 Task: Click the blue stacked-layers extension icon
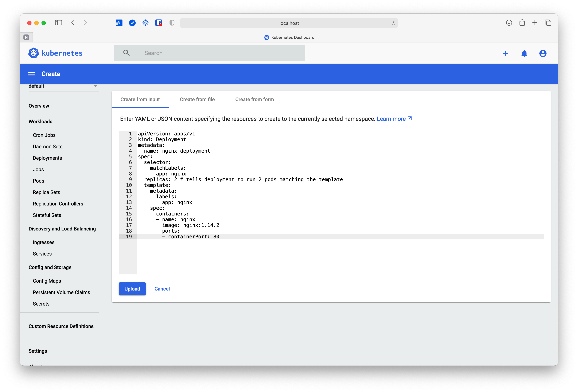(119, 23)
